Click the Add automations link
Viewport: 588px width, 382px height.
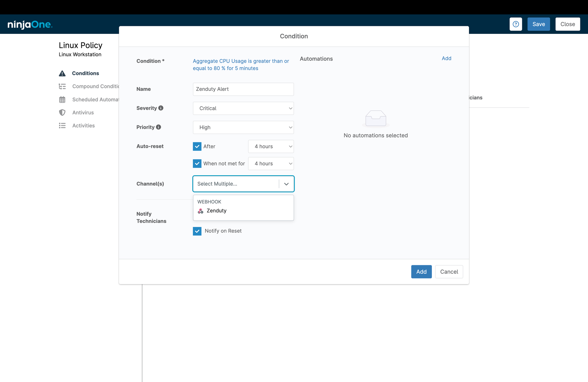coord(446,58)
